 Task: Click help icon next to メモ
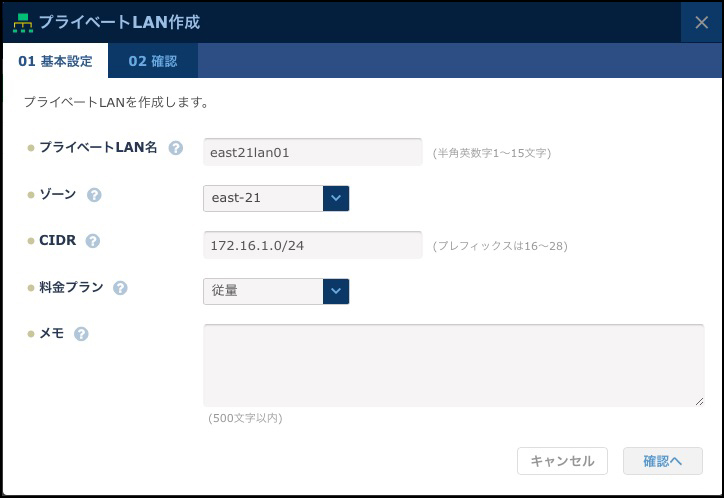point(81,334)
